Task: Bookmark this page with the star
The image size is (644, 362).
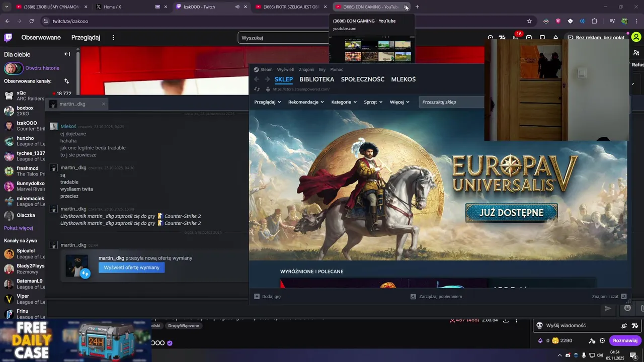Action: 529,21
